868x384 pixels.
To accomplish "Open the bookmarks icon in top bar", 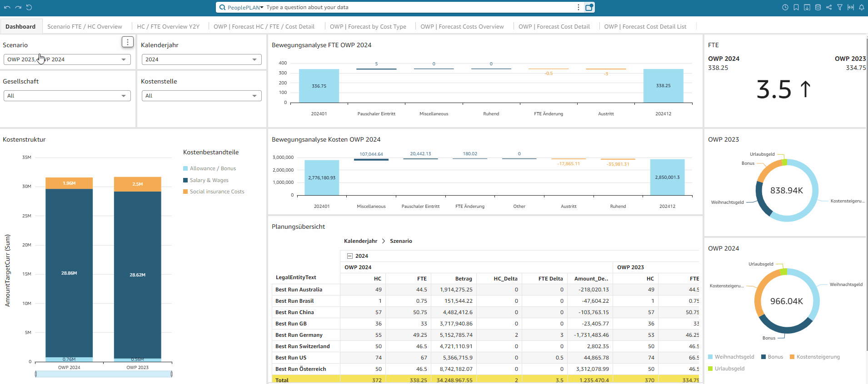I will tap(796, 7).
